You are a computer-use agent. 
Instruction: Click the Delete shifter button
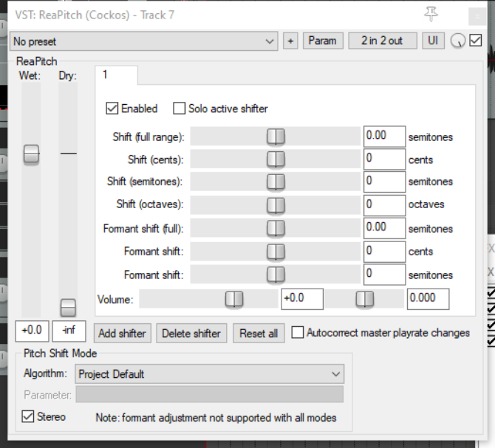point(191,334)
